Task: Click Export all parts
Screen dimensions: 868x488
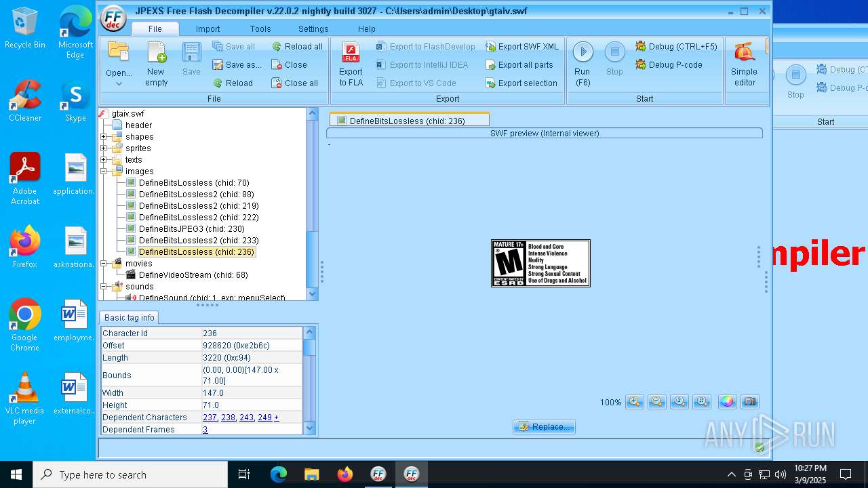Action: [519, 65]
